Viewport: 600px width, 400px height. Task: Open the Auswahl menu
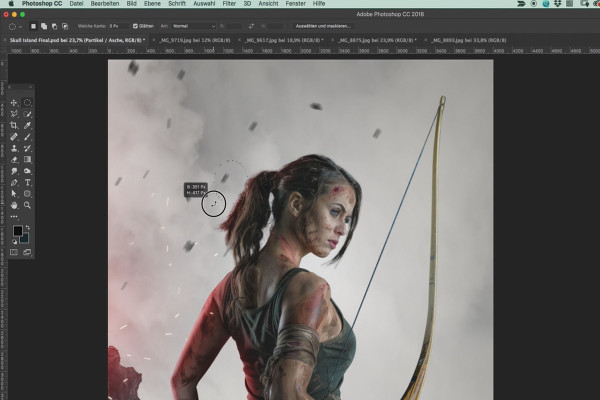(x=204, y=3)
